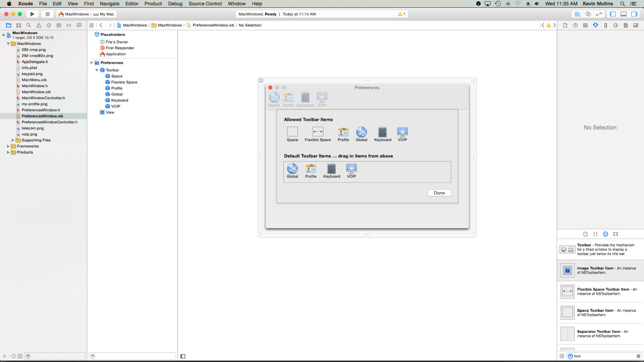
Task: Open the Symbol navigator
Action: click(18, 25)
